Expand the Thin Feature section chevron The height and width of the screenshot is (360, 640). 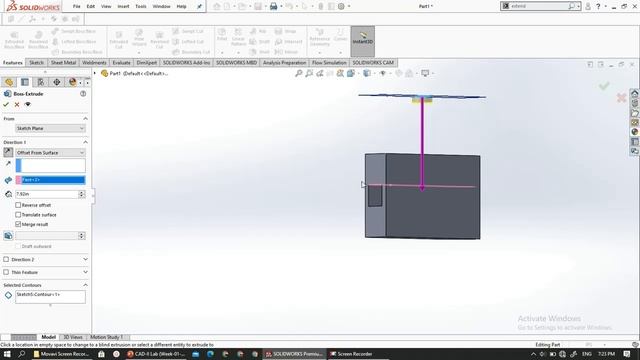tap(85, 272)
